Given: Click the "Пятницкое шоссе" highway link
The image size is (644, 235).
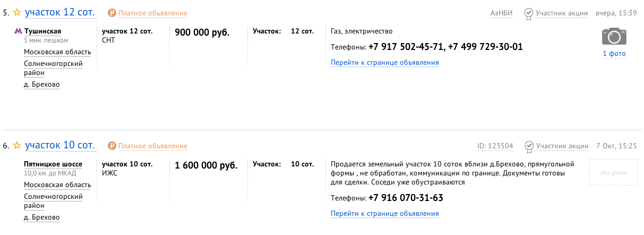Looking at the screenshot, I should [53, 164].
